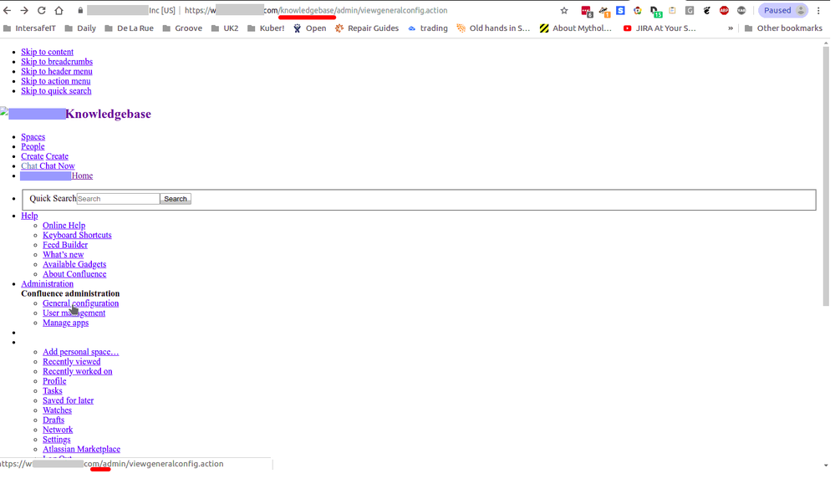The width and height of the screenshot is (835, 504).
Task: Open the 'Open' bookmark
Action: (309, 28)
